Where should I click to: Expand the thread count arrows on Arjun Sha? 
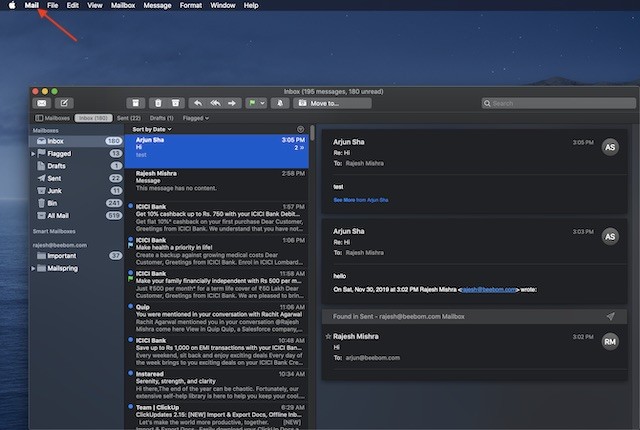[299, 148]
